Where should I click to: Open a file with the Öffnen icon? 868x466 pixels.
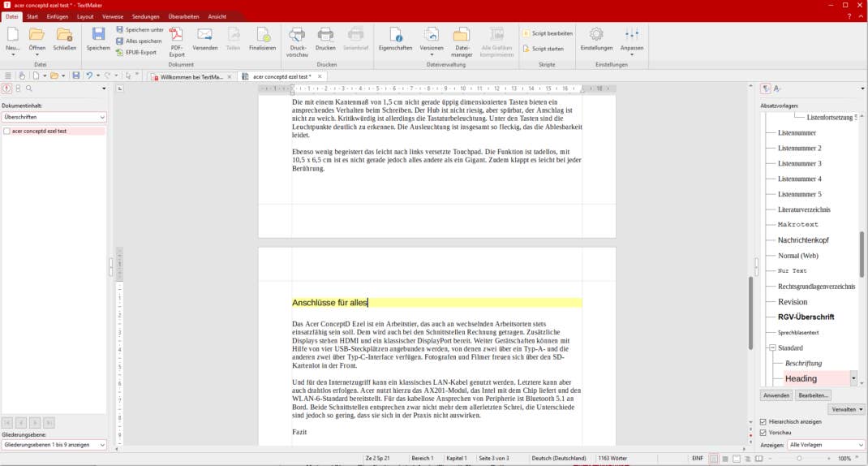click(x=37, y=34)
